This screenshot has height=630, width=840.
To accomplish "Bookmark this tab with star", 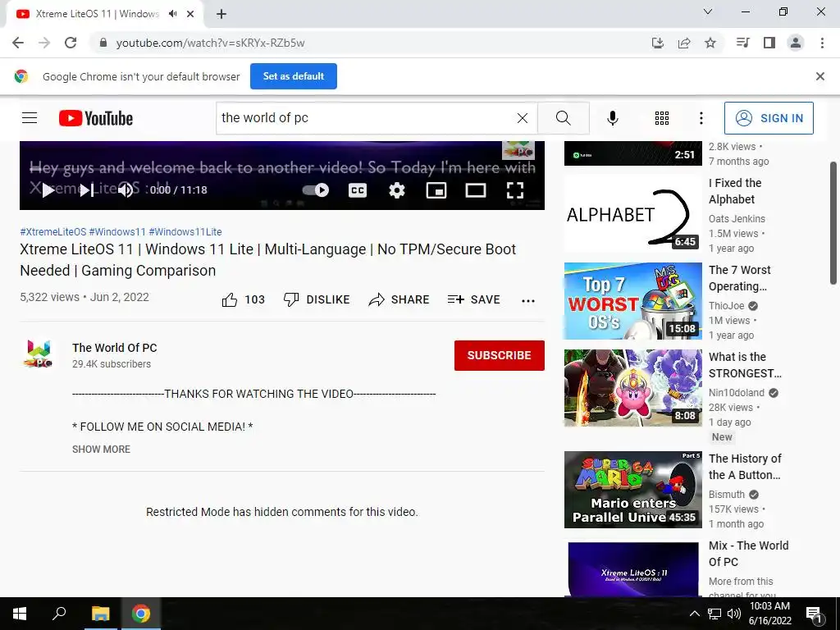I will [x=710, y=43].
